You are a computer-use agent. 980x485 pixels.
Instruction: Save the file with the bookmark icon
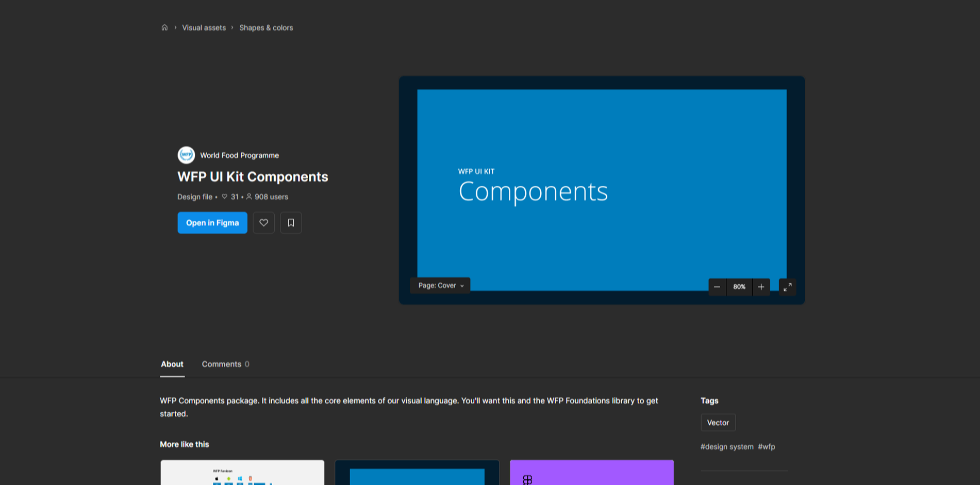tap(291, 223)
